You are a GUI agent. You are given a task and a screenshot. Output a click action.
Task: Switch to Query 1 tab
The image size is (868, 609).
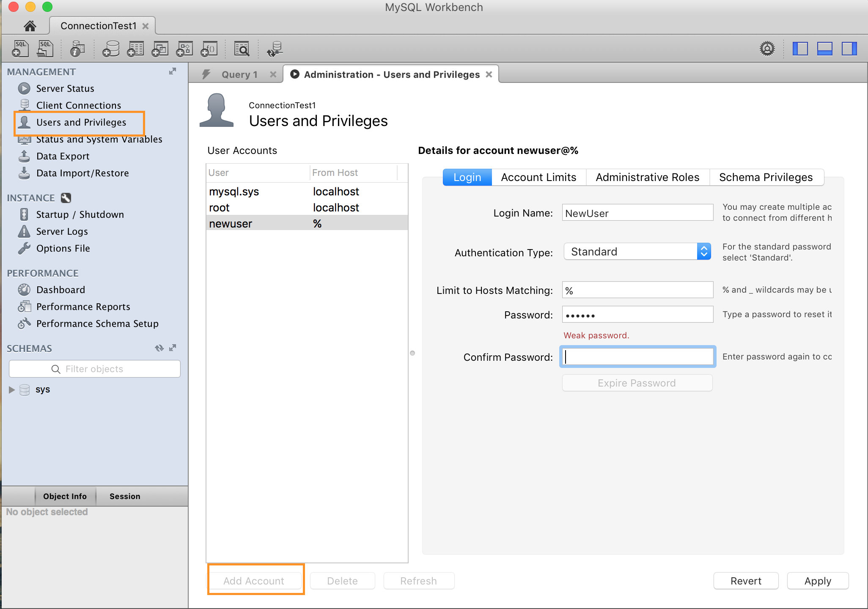tap(239, 75)
